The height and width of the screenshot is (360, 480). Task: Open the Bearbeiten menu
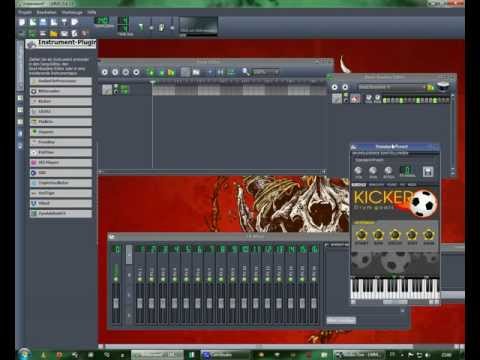(x=46, y=12)
